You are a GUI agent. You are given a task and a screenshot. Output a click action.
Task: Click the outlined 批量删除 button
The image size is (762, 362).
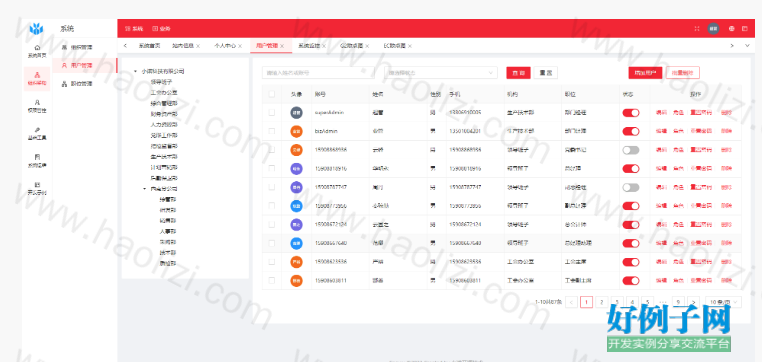(683, 73)
